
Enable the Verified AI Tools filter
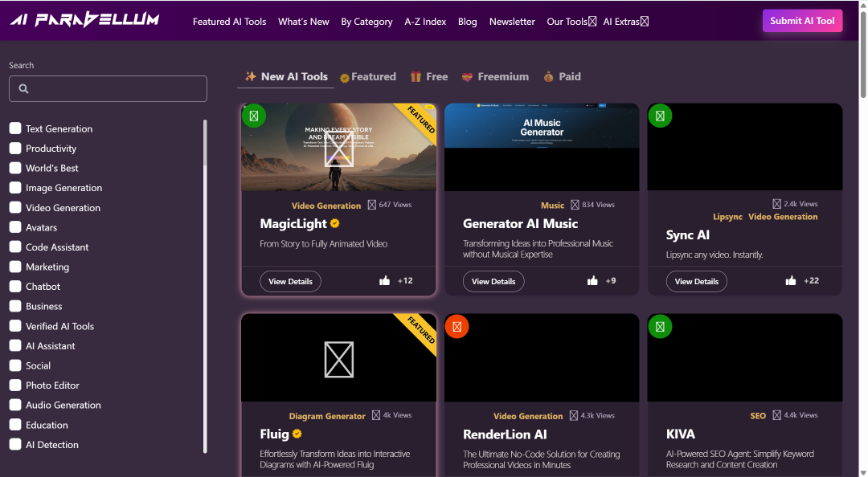pyautogui.click(x=15, y=326)
